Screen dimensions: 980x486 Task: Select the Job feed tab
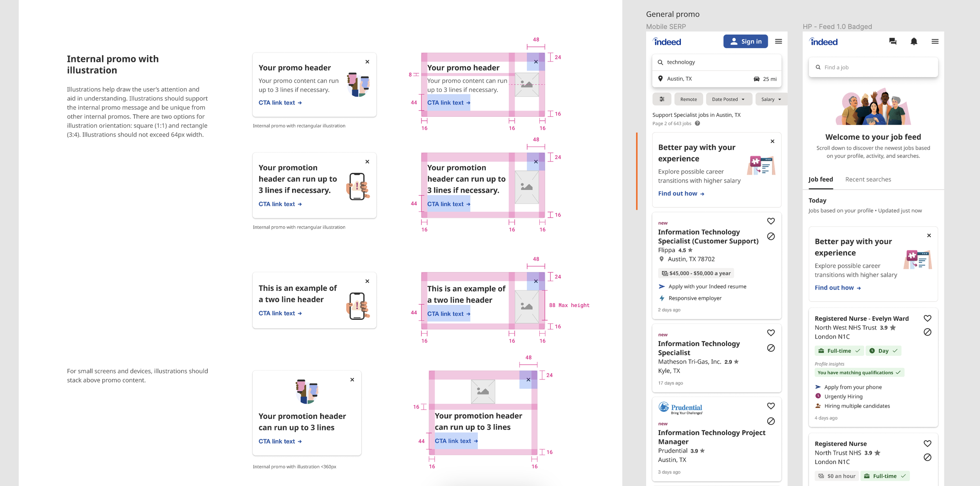pyautogui.click(x=820, y=180)
